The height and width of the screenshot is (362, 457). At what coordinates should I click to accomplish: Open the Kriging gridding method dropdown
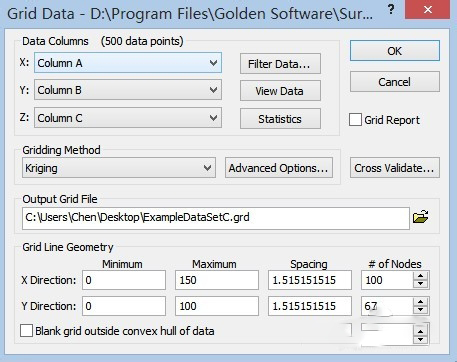[119, 168]
